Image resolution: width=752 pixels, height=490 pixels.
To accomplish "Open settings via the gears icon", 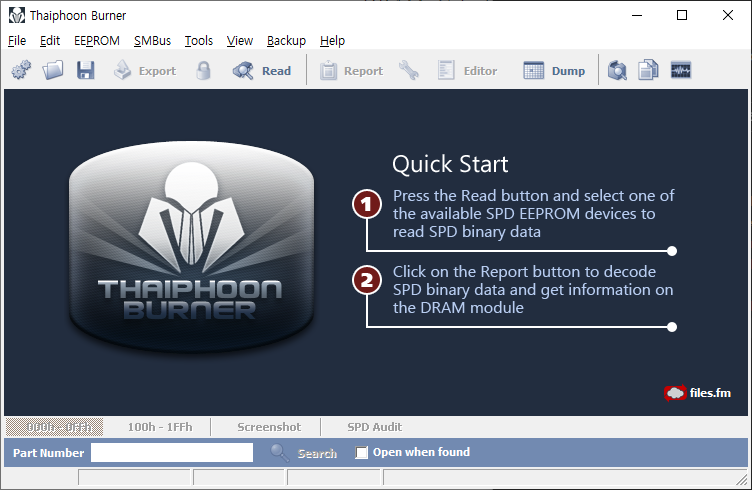I will point(21,70).
